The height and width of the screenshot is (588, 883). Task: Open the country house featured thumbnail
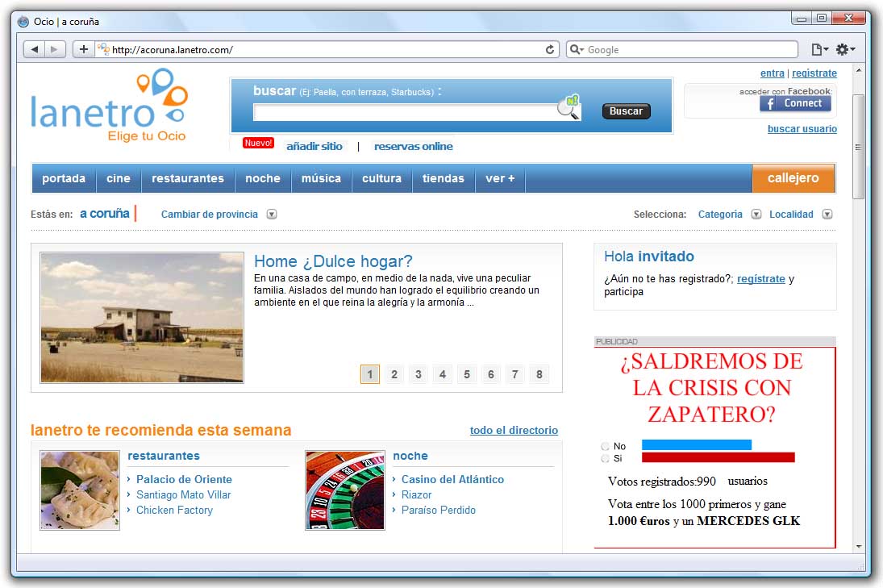142,318
